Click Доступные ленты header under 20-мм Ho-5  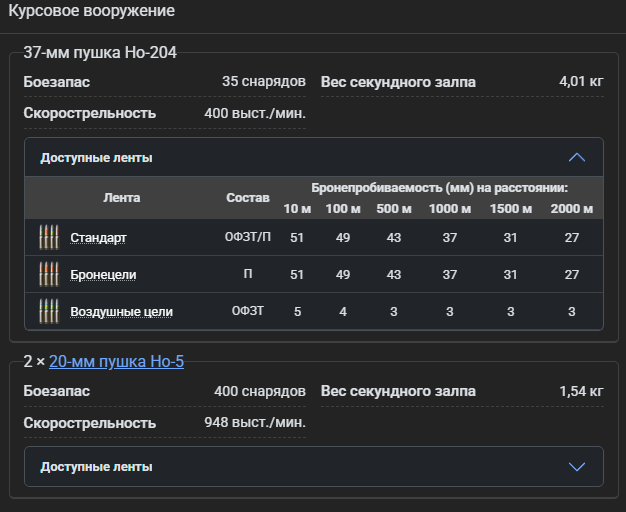click(x=96, y=466)
